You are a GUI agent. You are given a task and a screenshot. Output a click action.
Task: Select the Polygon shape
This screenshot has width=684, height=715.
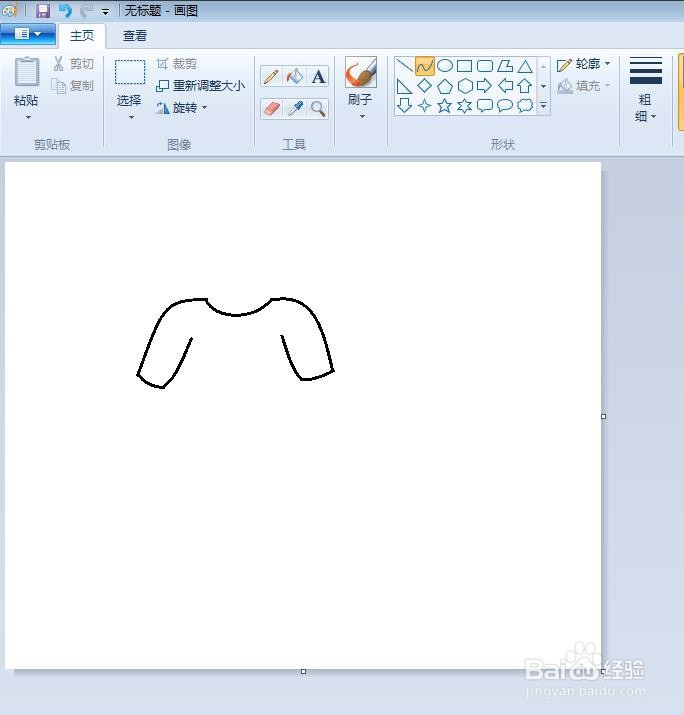[x=505, y=66]
